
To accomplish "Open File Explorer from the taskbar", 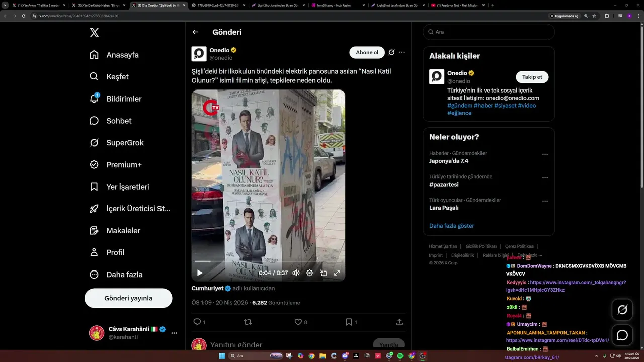I will coord(323,356).
